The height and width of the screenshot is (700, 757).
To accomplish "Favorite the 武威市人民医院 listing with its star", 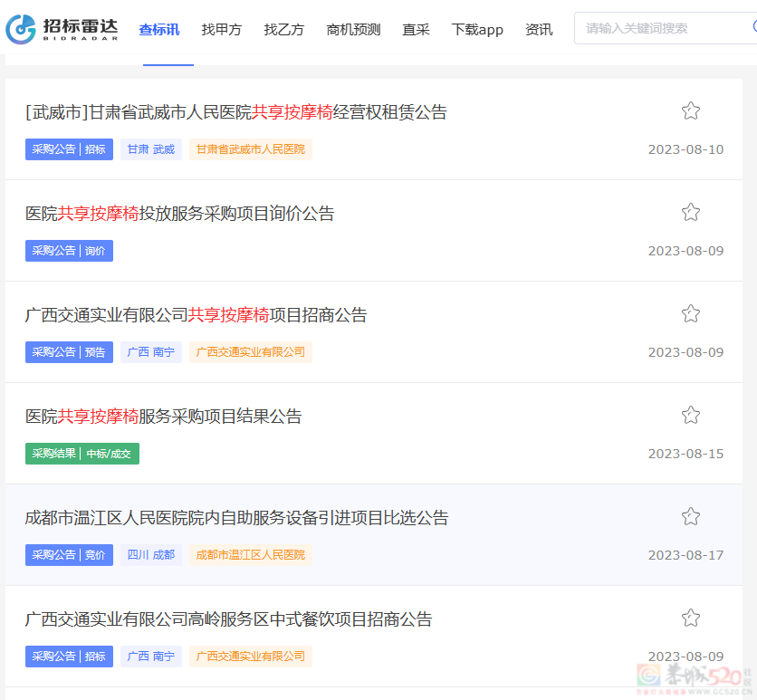I will click(690, 111).
